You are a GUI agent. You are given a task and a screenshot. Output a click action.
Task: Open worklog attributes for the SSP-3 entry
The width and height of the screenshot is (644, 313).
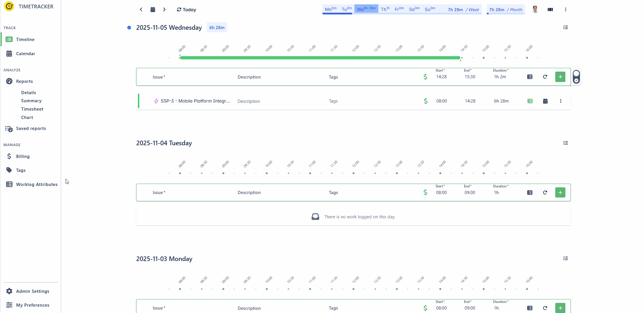click(530, 101)
